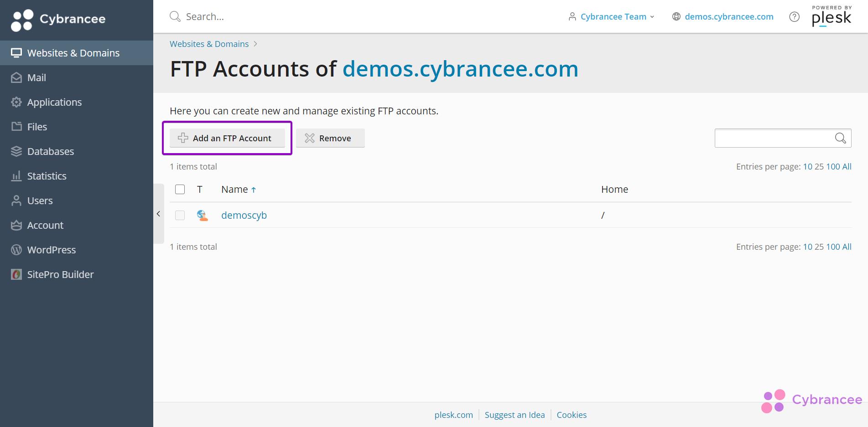Click Suggest an Idea in footer
The image size is (868, 427).
tap(515, 415)
